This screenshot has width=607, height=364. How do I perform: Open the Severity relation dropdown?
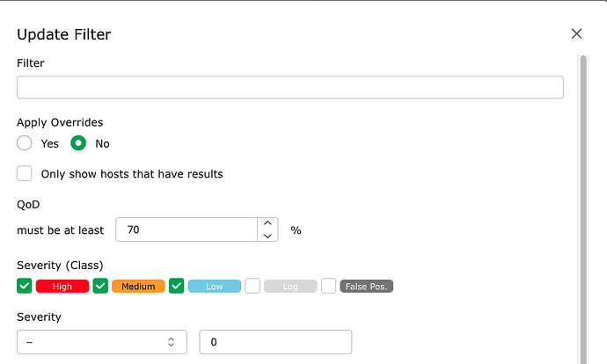tap(101, 342)
